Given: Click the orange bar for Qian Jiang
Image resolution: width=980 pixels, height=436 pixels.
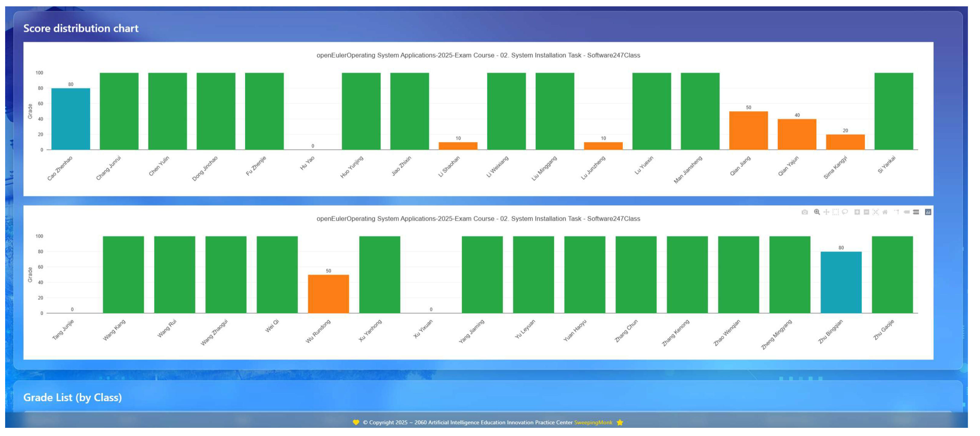Looking at the screenshot, I should tap(749, 131).
